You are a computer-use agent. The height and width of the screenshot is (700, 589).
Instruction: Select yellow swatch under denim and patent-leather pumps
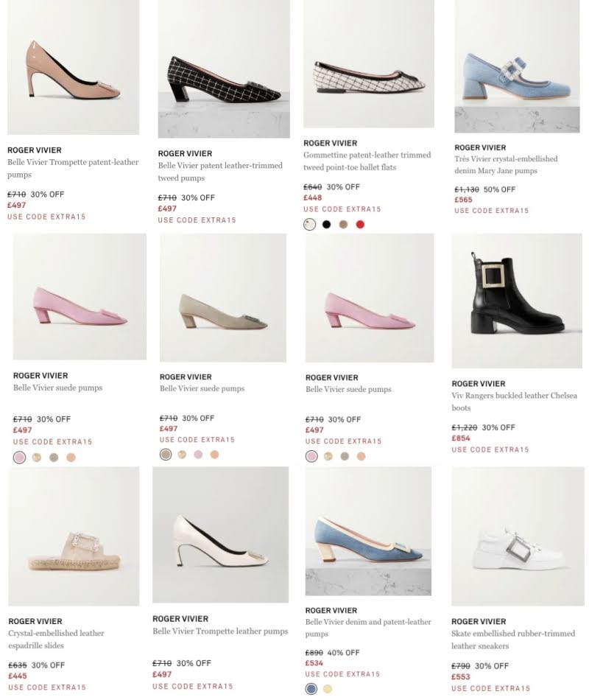coord(328,689)
